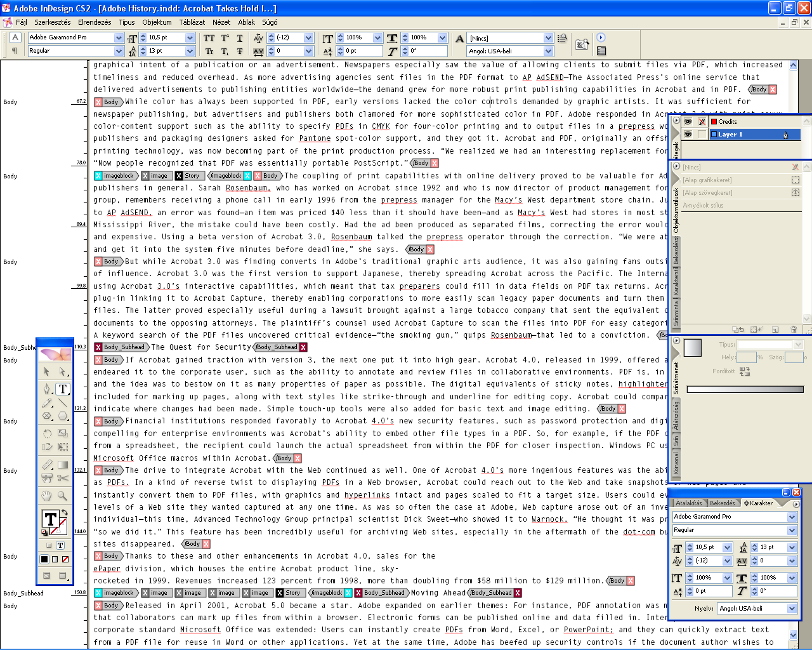Select the Polygon tool in toolbox
The height and width of the screenshot is (650, 812).
62,416
